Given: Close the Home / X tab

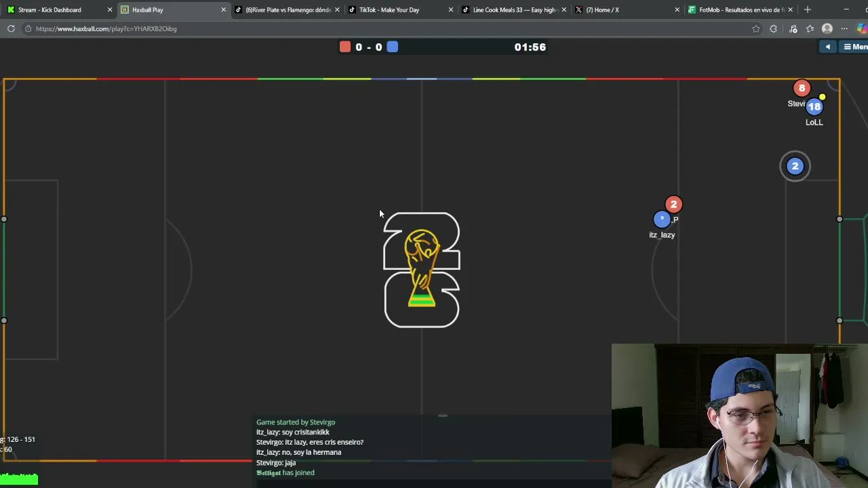Looking at the screenshot, I should 677,9.
